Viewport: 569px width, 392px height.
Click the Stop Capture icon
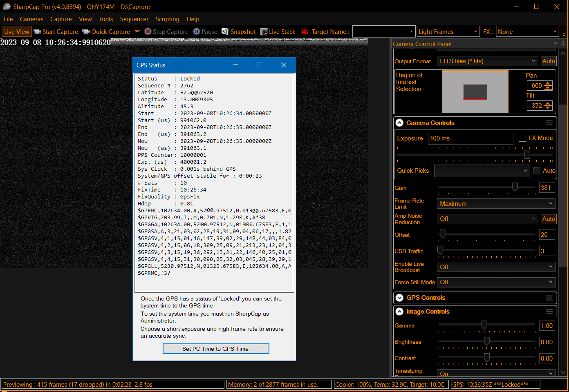point(148,31)
